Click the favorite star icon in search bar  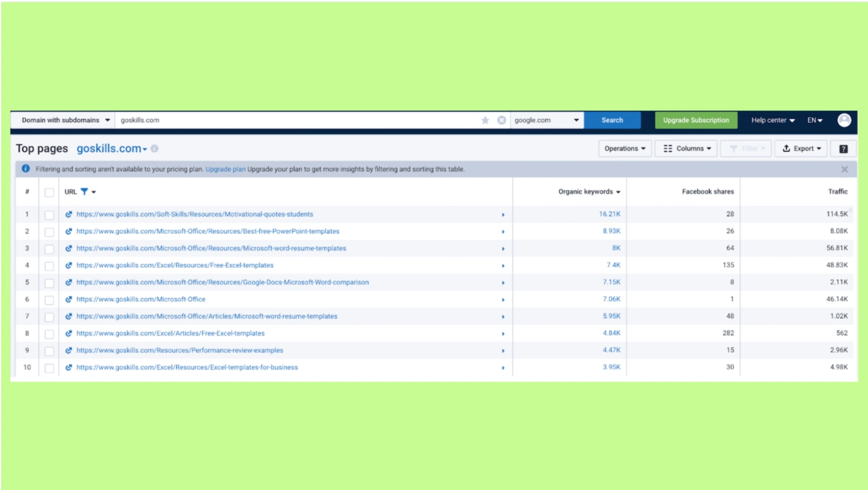click(485, 120)
